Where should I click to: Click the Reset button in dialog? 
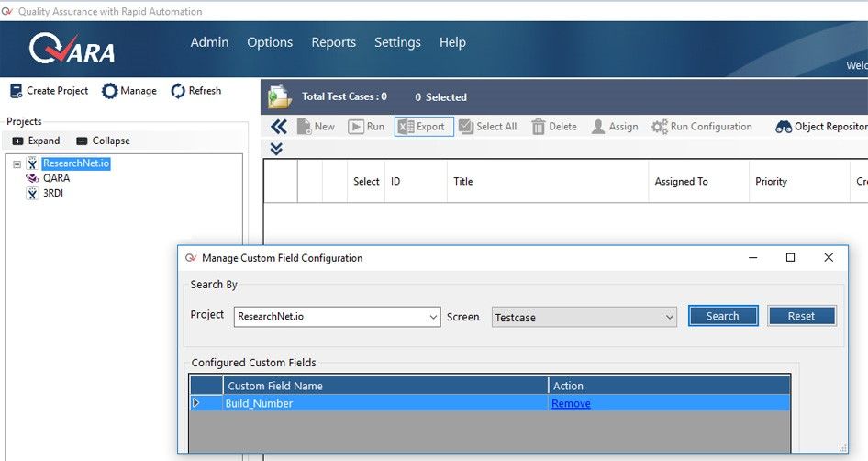click(801, 316)
